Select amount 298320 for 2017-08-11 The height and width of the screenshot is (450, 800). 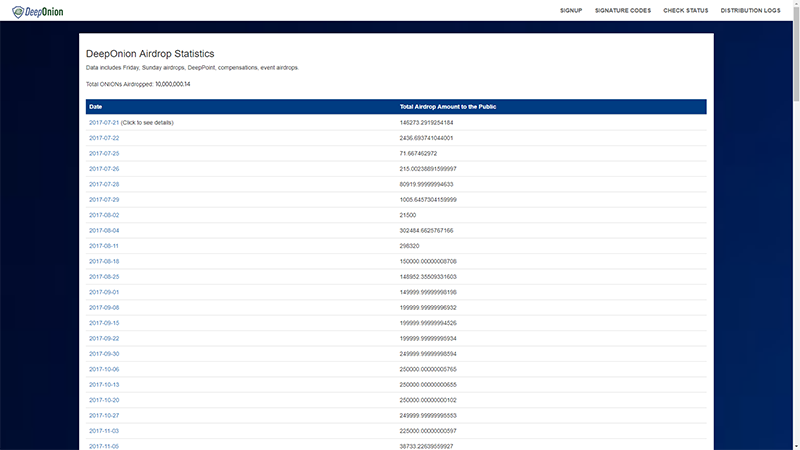click(x=410, y=246)
